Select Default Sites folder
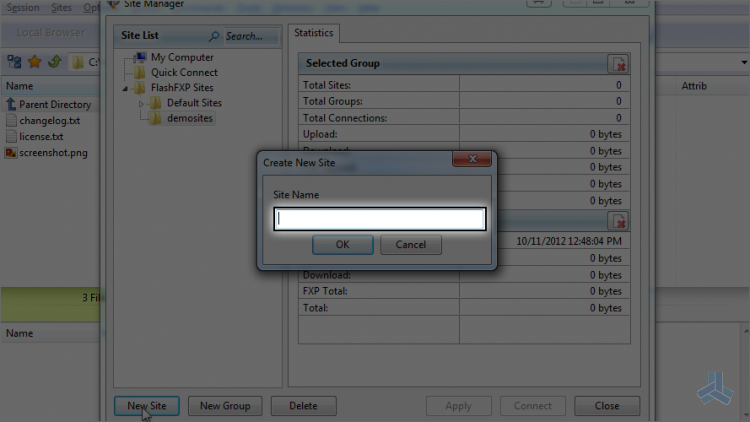The height and width of the screenshot is (422, 750). (194, 103)
